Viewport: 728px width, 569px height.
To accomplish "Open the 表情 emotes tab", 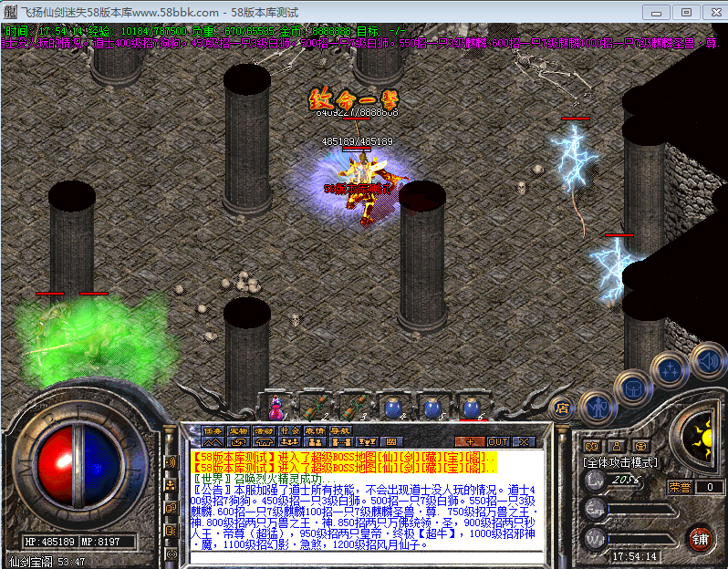I will [x=315, y=430].
